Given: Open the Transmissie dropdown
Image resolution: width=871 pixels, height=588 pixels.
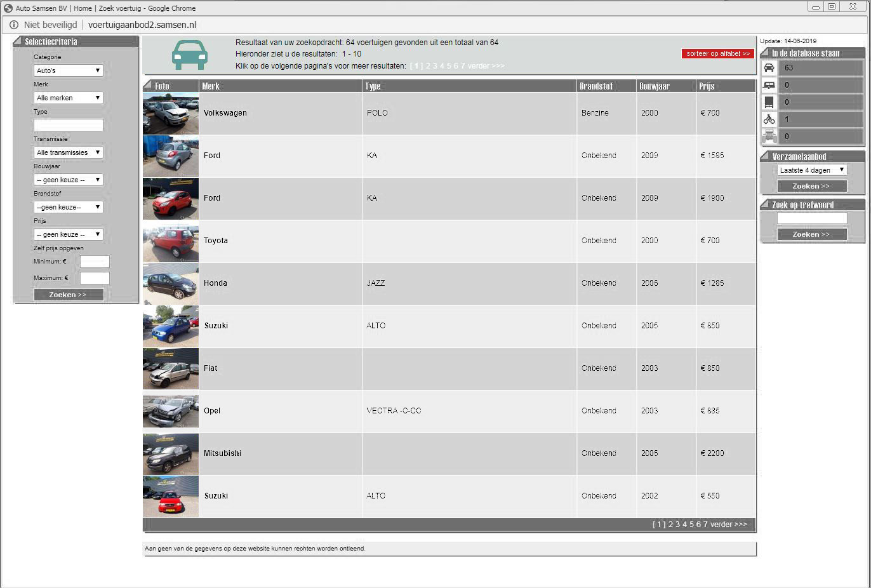Looking at the screenshot, I should (69, 152).
